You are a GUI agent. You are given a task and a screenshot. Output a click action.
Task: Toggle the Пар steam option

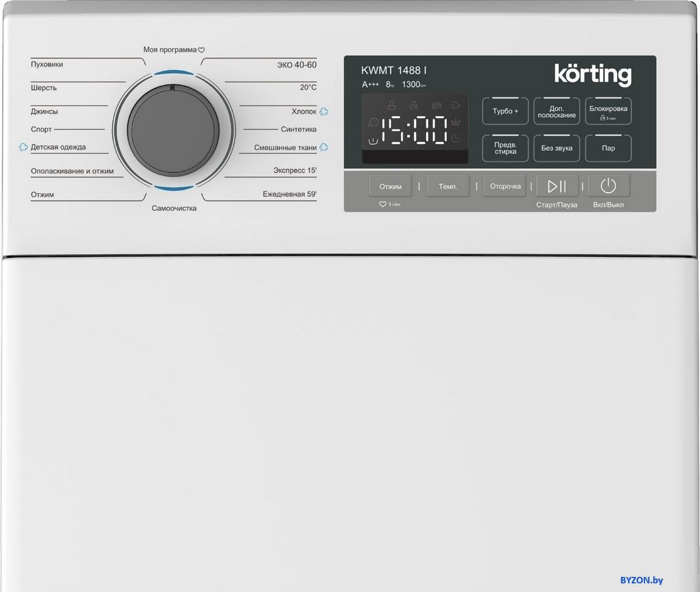[608, 148]
